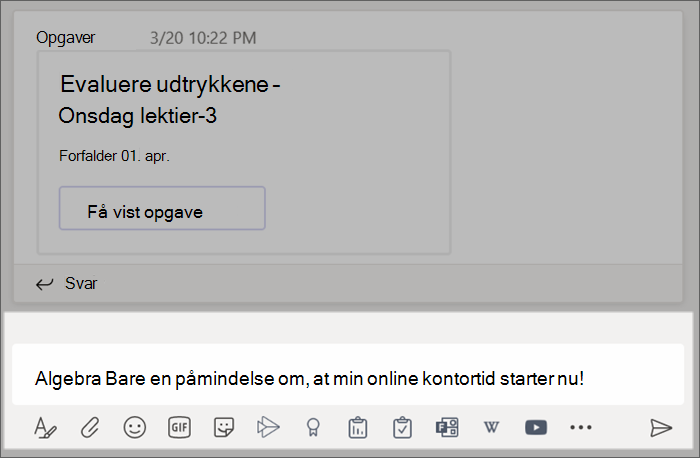The width and height of the screenshot is (700, 458).
Task: Open the YouTube icon
Action: tap(536, 428)
